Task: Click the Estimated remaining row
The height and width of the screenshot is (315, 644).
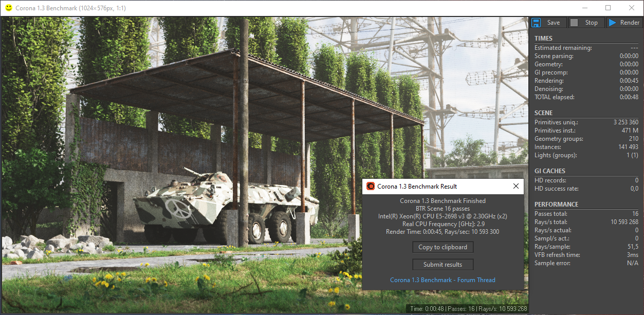Action: (586, 48)
